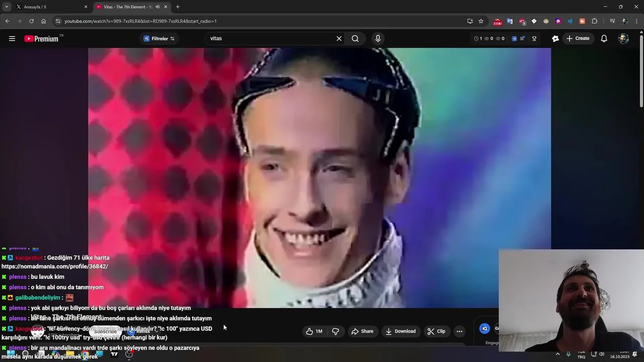Open the browser home page

(43, 21)
